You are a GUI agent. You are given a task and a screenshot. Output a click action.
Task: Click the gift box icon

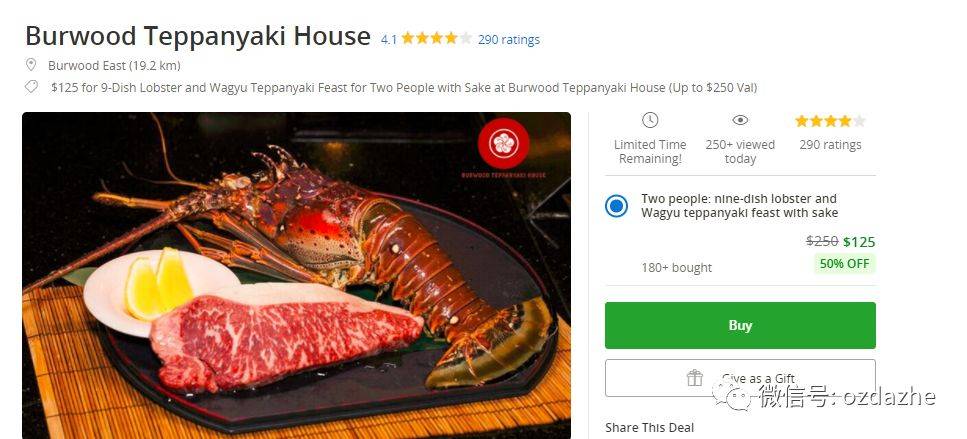695,377
